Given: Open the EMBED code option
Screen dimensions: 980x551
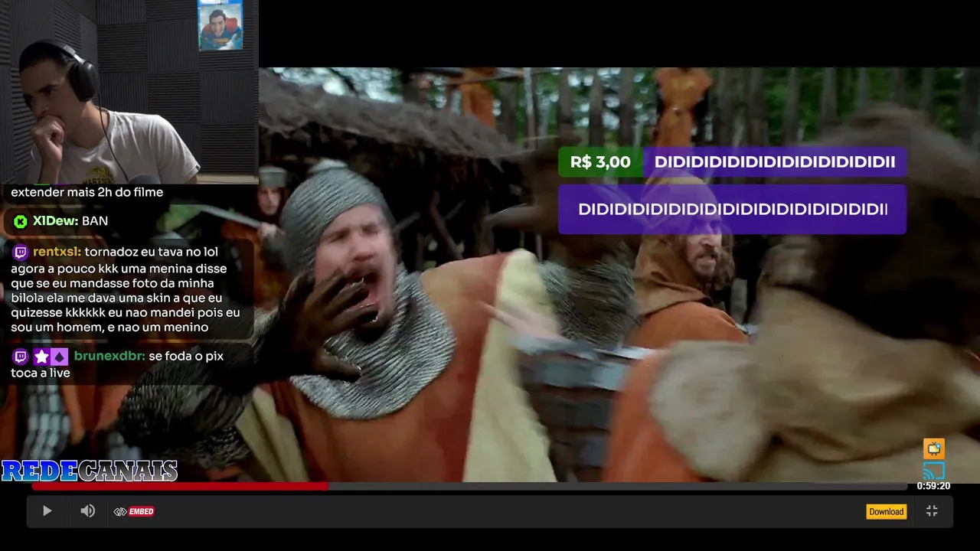Looking at the screenshot, I should (134, 511).
